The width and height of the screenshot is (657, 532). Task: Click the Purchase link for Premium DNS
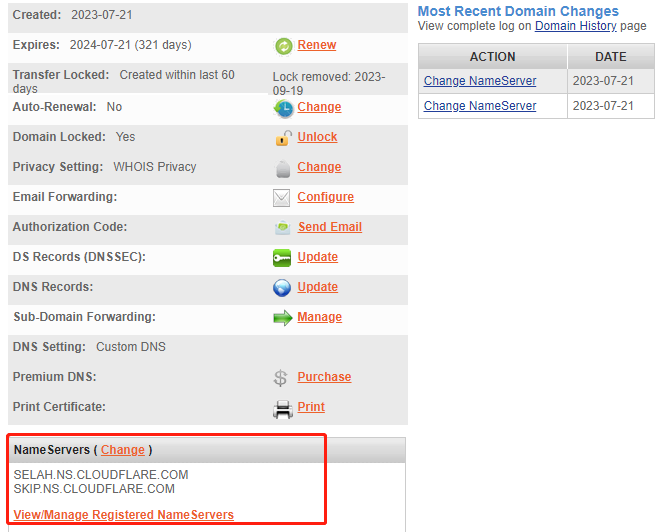click(x=324, y=377)
